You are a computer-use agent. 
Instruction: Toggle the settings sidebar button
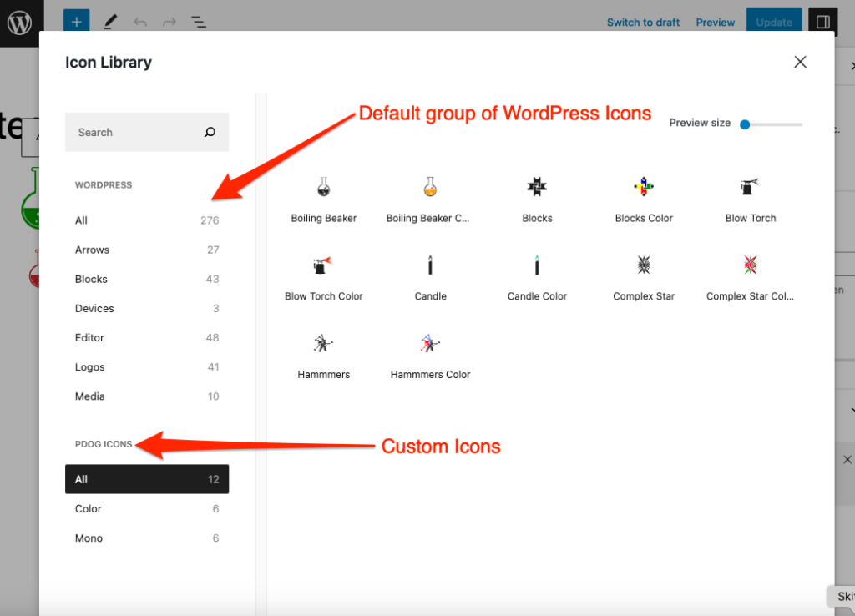coord(822,23)
